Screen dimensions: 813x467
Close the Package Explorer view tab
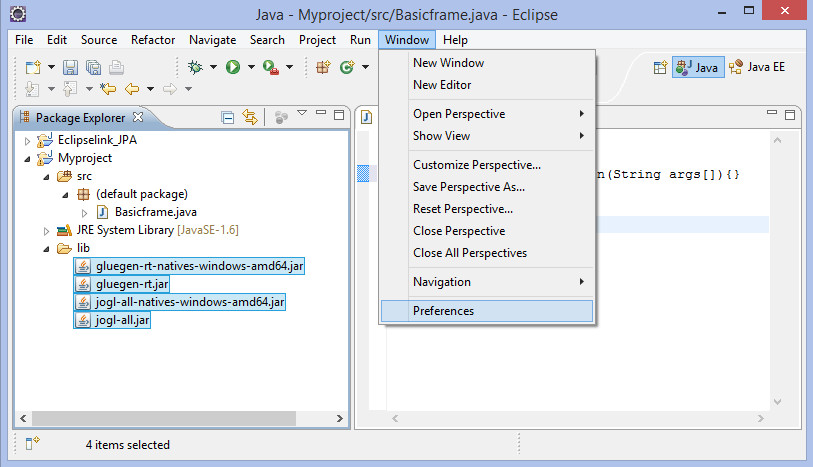pos(138,117)
